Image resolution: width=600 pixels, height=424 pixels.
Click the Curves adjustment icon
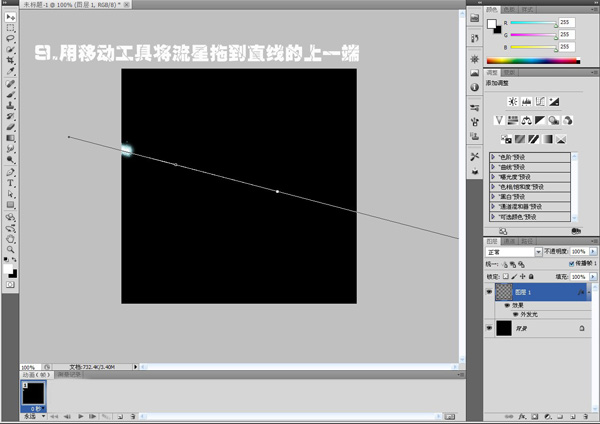541,101
